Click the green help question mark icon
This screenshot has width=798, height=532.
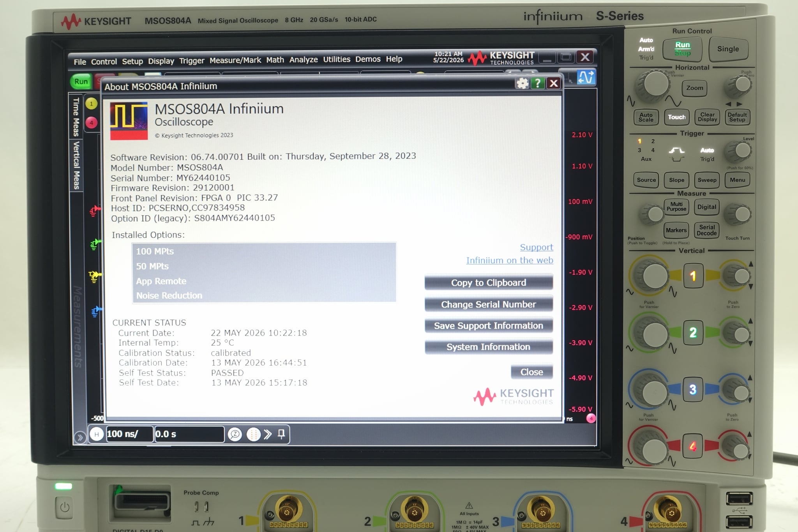click(x=538, y=83)
